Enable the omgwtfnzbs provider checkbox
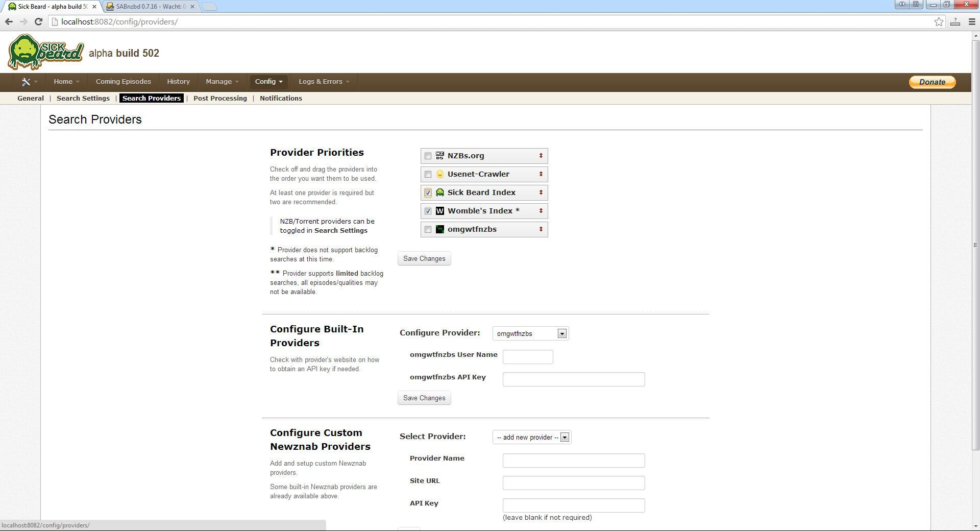The image size is (980, 531). (428, 230)
